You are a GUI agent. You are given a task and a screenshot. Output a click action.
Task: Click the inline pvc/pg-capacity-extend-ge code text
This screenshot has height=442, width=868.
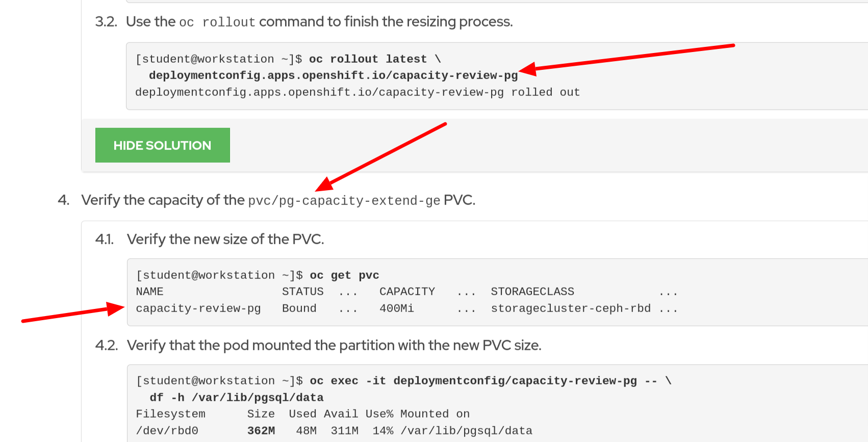344,201
